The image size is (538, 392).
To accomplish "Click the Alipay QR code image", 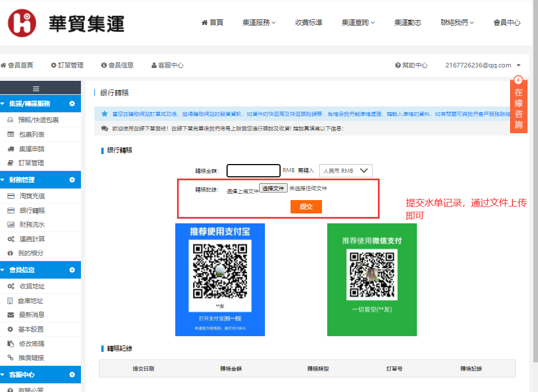I will 220,272.
